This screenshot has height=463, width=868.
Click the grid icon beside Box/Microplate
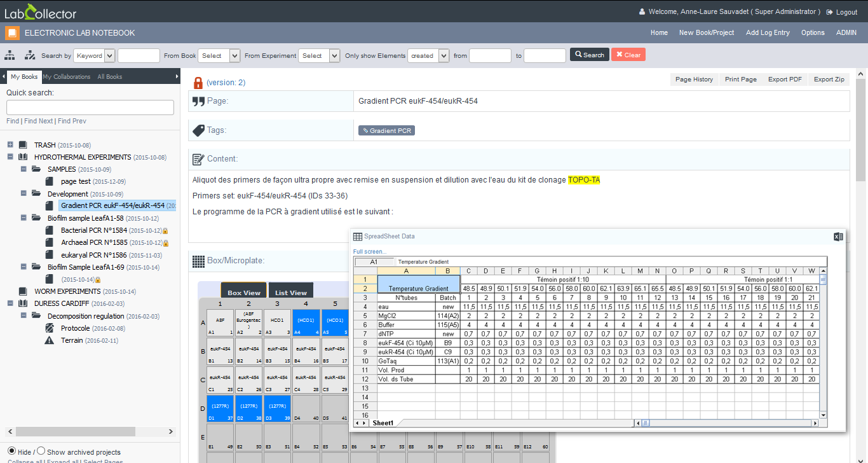click(198, 261)
